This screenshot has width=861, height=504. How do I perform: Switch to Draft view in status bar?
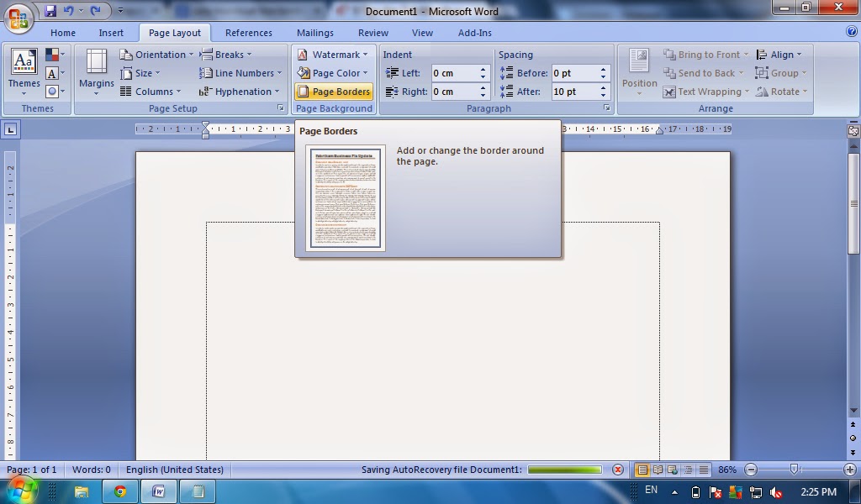(x=705, y=470)
